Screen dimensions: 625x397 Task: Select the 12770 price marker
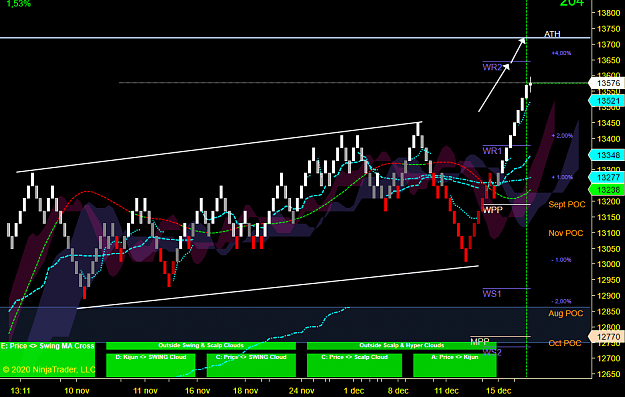608,337
